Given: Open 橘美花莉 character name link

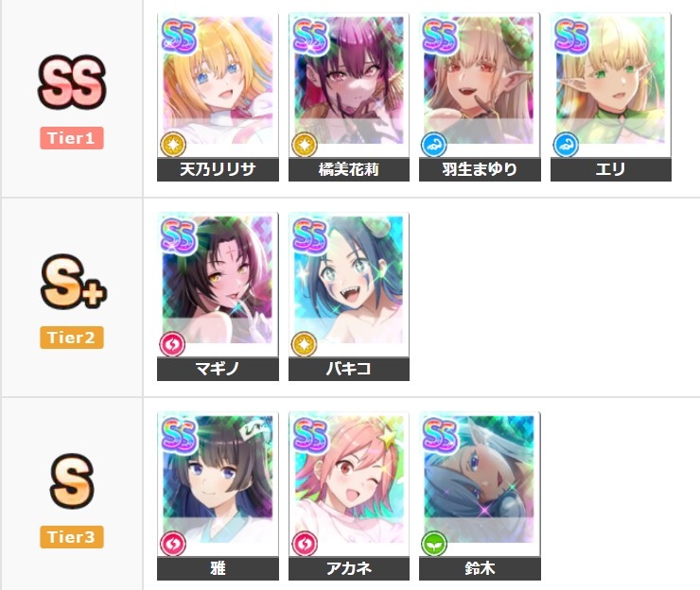Looking at the screenshot, I should point(349,169).
